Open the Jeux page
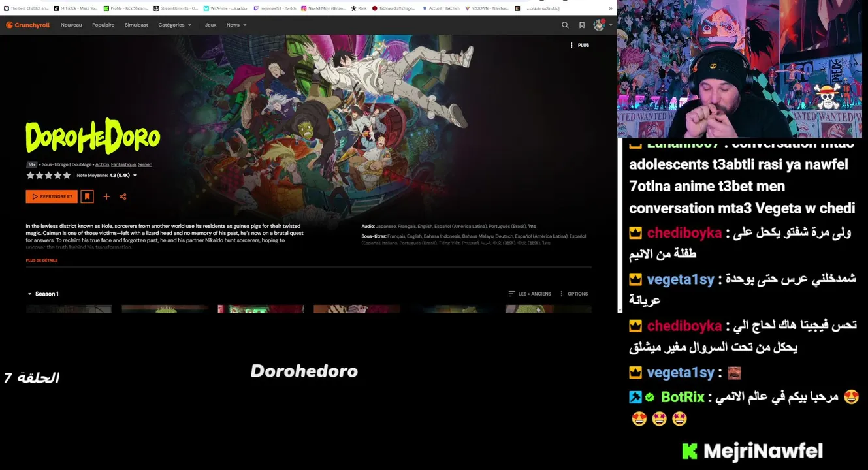 point(210,25)
